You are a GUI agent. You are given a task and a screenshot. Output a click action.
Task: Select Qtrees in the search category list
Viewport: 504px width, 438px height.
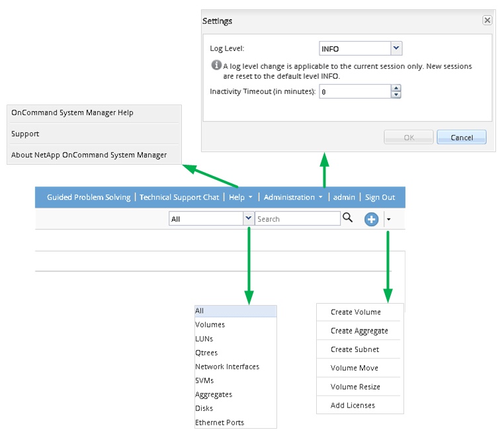coord(235,353)
